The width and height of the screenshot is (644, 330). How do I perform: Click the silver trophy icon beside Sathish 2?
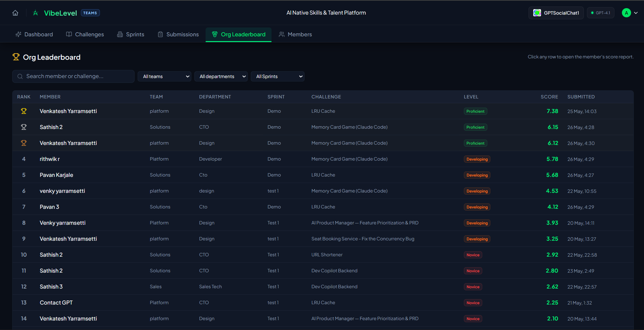point(24,127)
